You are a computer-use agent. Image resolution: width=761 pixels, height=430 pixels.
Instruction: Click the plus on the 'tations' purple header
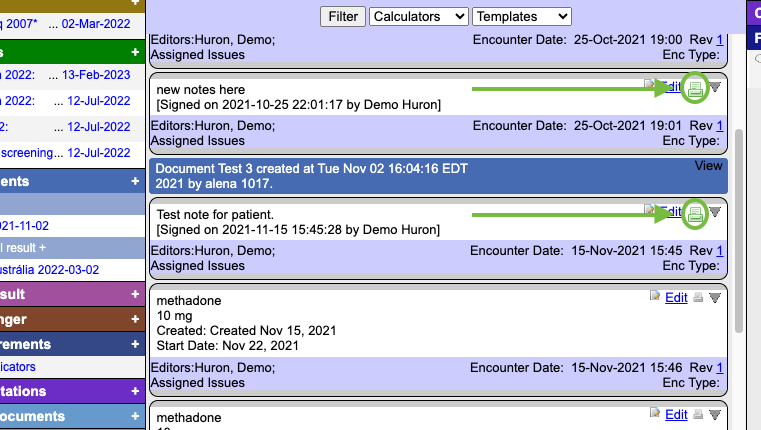pos(135,391)
